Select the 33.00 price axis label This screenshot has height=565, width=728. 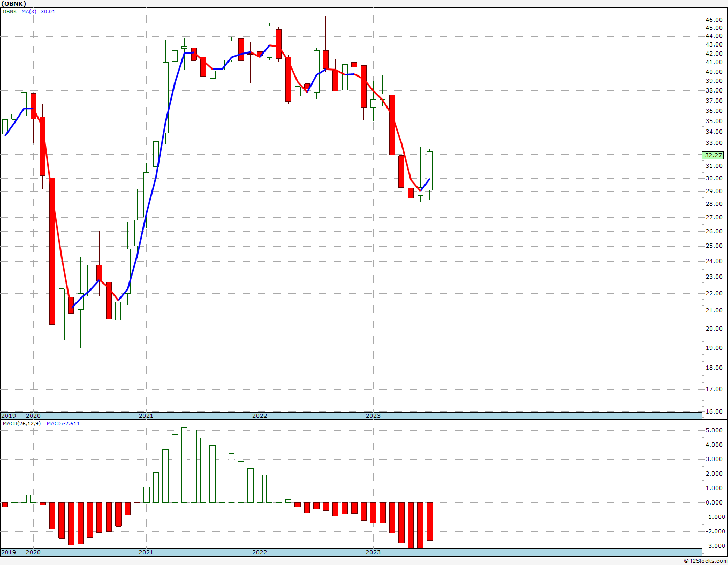[714, 143]
